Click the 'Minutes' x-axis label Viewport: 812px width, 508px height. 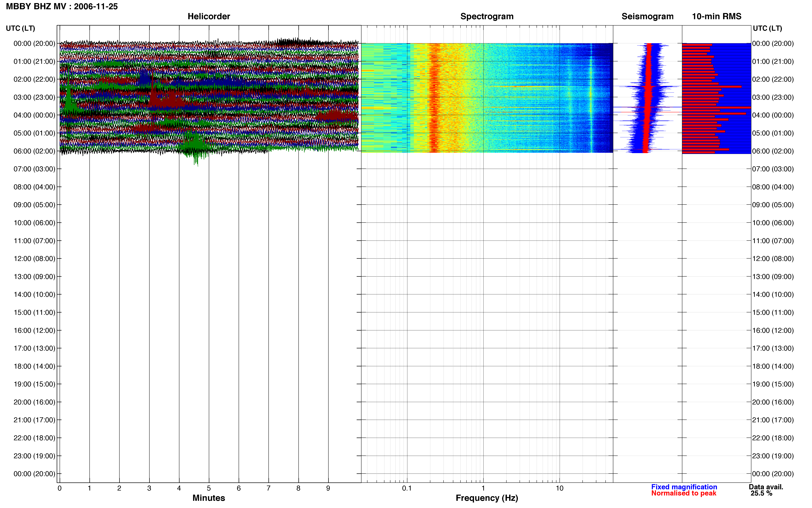[x=208, y=498]
